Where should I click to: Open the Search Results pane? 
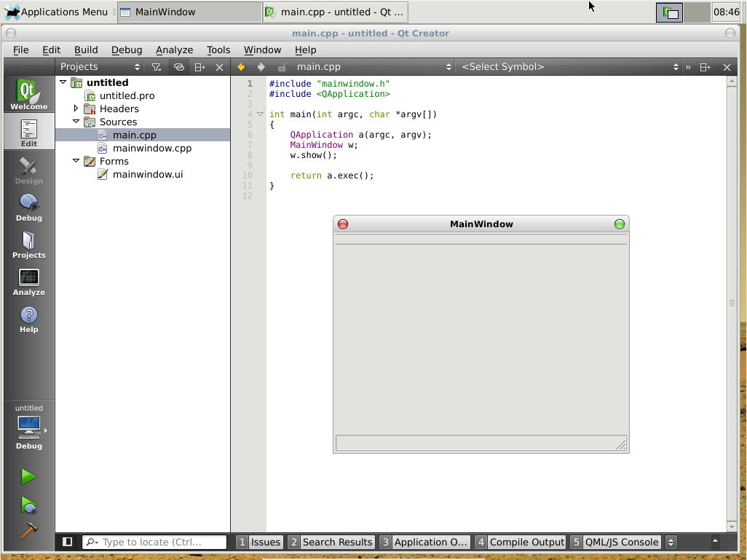coord(331,542)
